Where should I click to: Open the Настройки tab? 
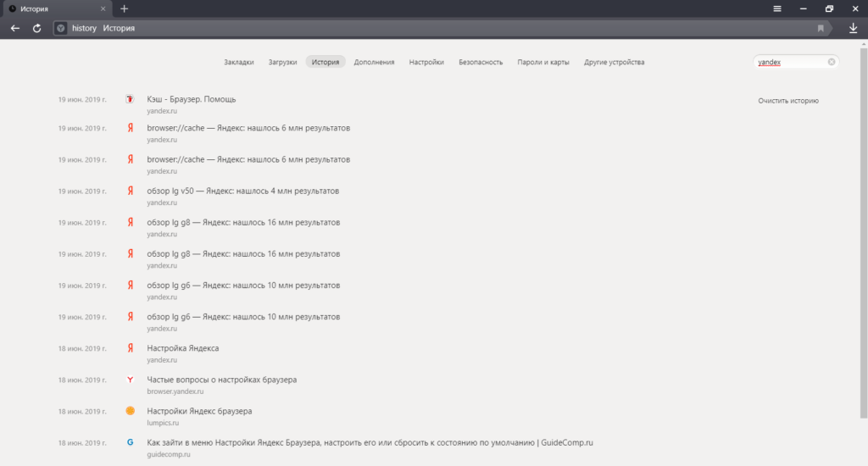(x=426, y=62)
